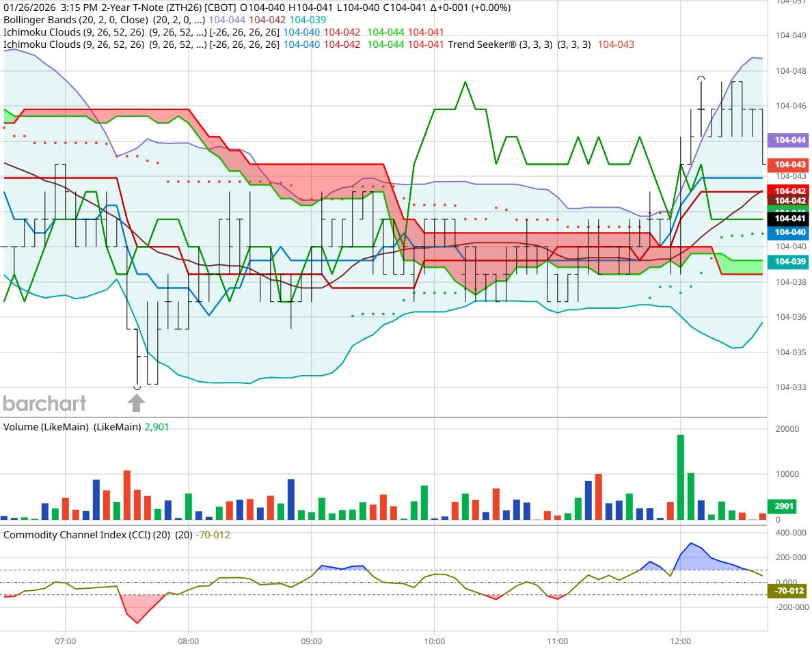The width and height of the screenshot is (812, 651).
Task: Select the teal 104-039 price axis label
Action: point(787,262)
